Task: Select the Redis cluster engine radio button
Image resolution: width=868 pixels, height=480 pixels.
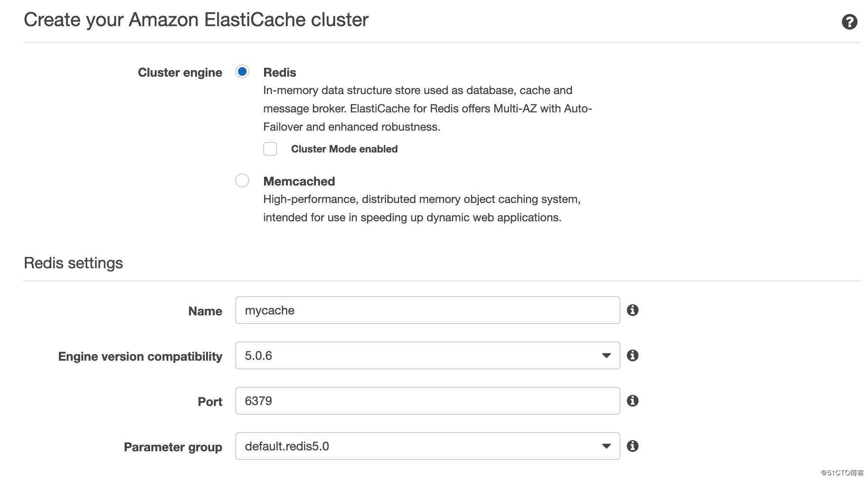Action: coord(242,71)
